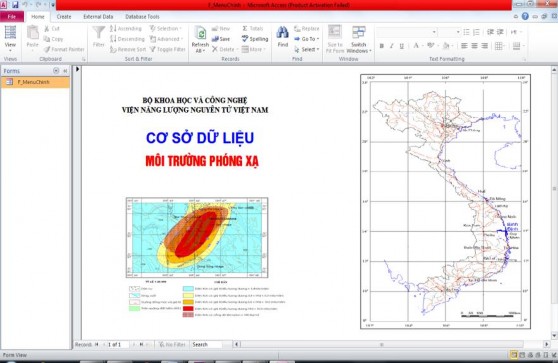Toggle Underline formatting

[401, 46]
